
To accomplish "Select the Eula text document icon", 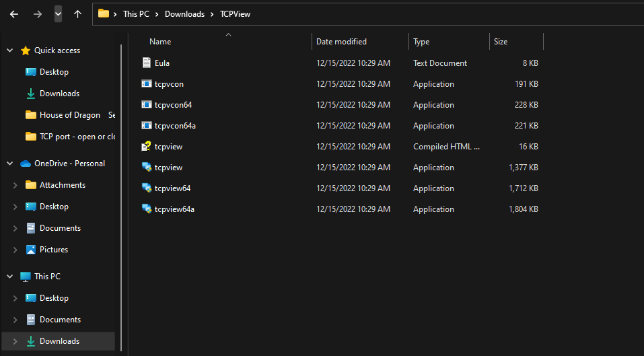I will click(x=147, y=63).
